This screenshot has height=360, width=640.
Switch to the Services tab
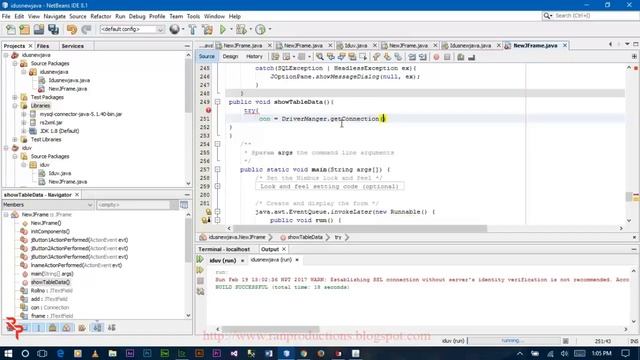[x=72, y=46]
